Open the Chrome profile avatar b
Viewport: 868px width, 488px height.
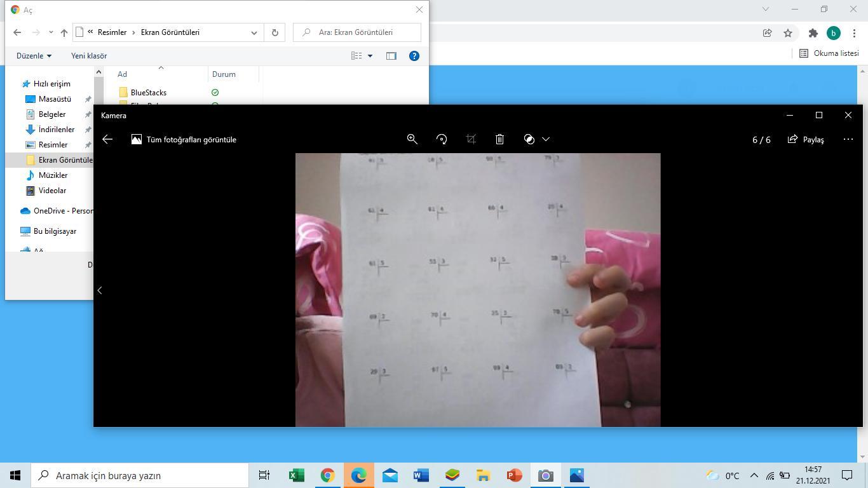click(x=834, y=33)
